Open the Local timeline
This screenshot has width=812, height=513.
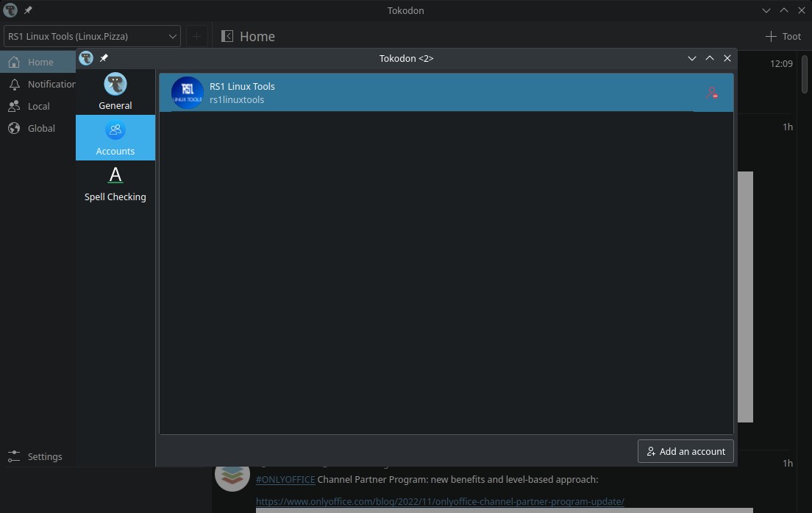38,106
